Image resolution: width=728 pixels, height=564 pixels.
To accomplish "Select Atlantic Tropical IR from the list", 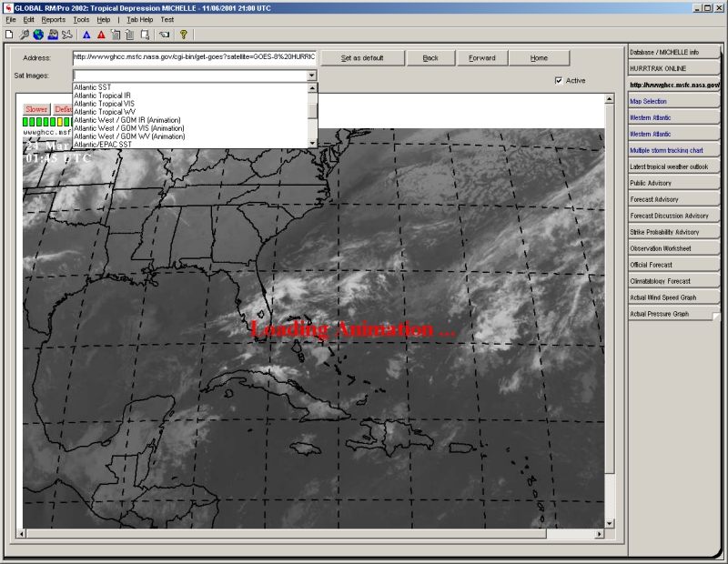I will 190,96.
